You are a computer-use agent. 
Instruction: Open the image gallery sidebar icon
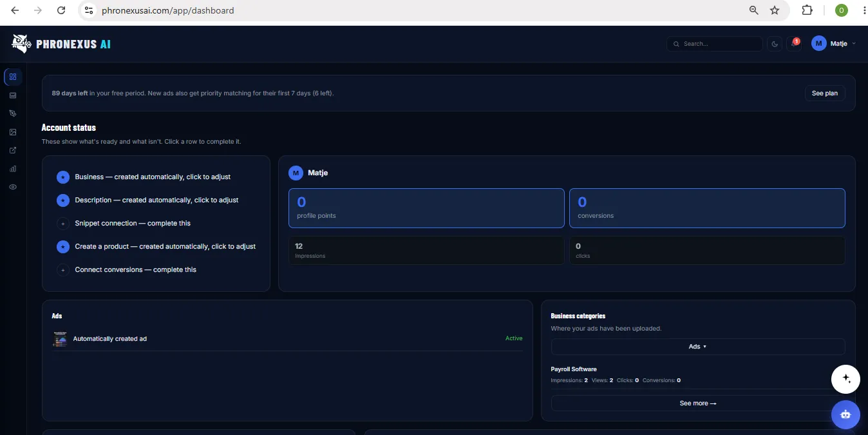click(13, 132)
